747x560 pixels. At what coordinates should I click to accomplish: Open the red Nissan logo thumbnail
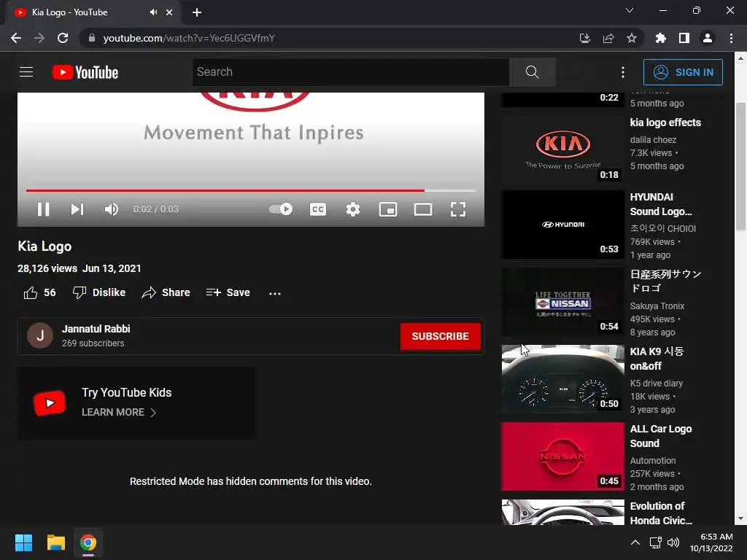coord(562,456)
